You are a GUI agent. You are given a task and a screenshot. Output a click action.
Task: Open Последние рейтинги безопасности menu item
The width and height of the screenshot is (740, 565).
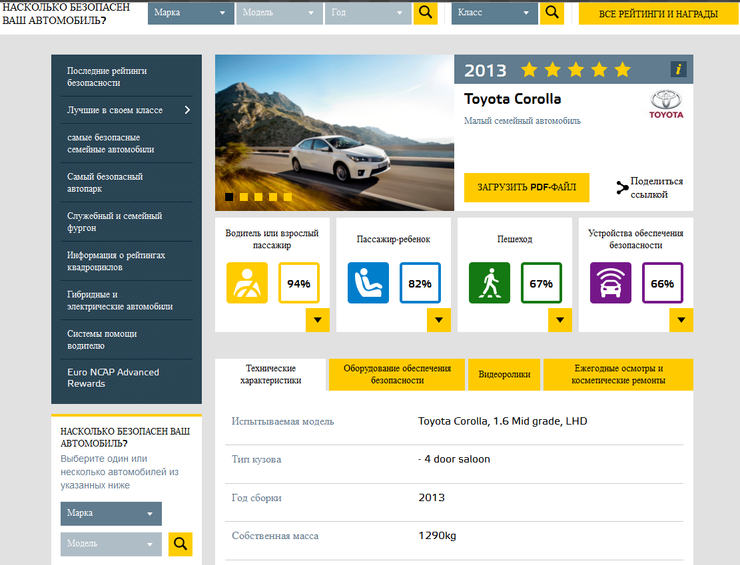[x=107, y=76]
